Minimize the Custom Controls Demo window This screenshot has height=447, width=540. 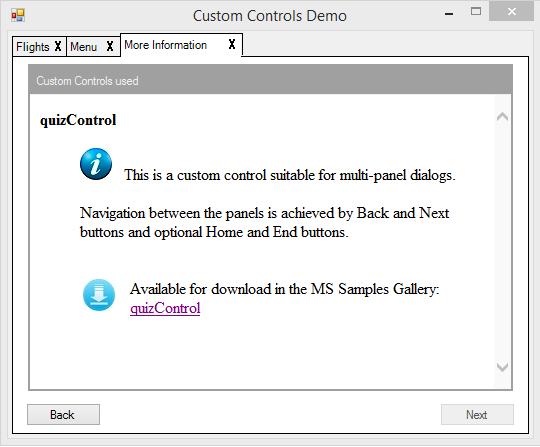(449, 13)
